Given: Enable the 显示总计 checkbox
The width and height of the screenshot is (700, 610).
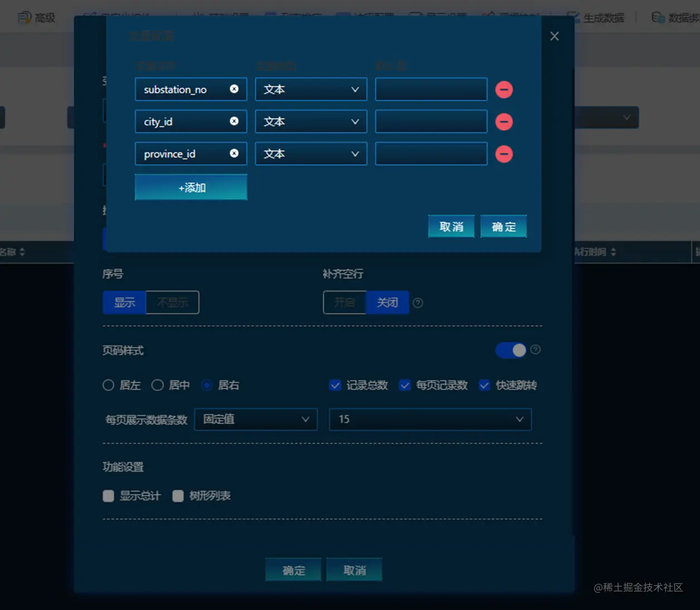Looking at the screenshot, I should click(x=108, y=496).
